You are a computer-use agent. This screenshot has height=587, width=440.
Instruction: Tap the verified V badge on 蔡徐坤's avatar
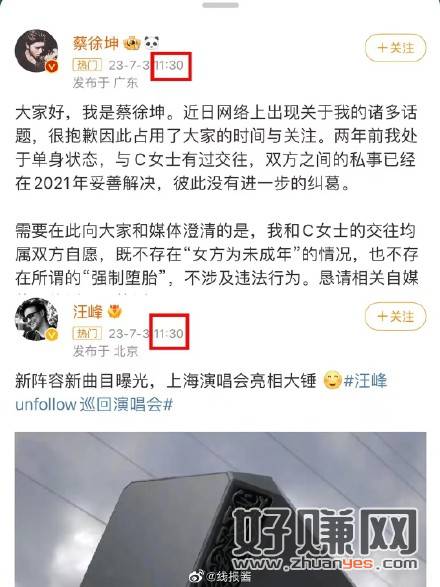[52, 67]
